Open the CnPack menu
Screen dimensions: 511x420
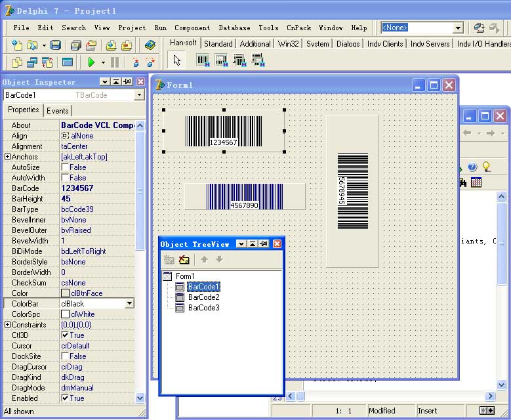(299, 28)
